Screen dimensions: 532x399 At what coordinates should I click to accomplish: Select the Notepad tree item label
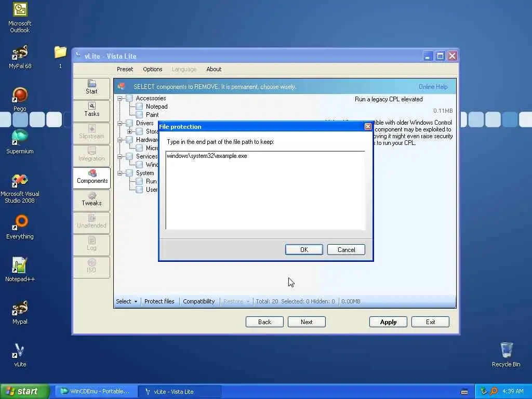[156, 107]
